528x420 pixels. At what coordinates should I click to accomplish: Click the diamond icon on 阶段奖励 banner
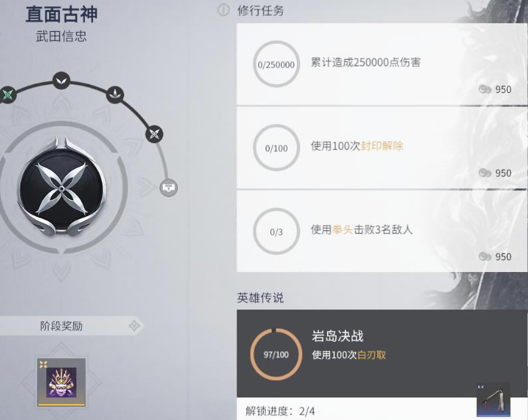coord(134,326)
